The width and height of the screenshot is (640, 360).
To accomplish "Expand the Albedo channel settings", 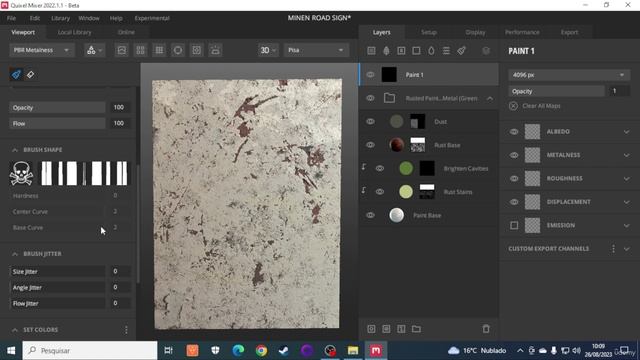I will pos(627,132).
